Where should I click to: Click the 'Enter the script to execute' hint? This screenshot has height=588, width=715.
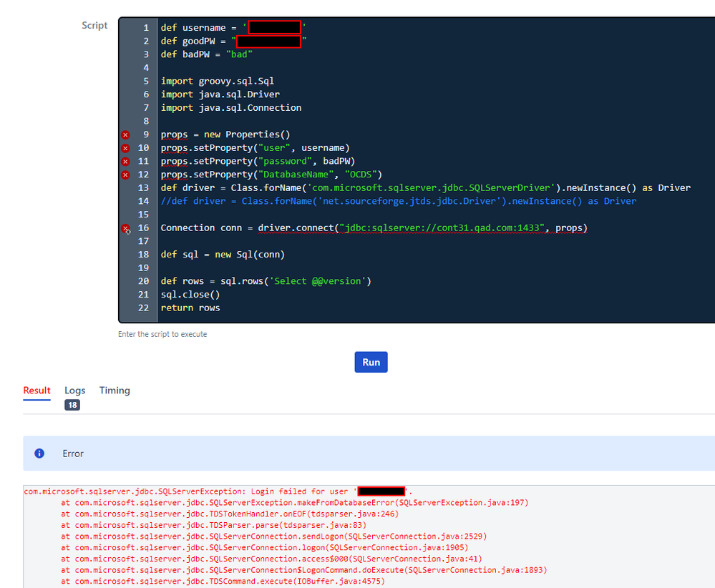(162, 334)
